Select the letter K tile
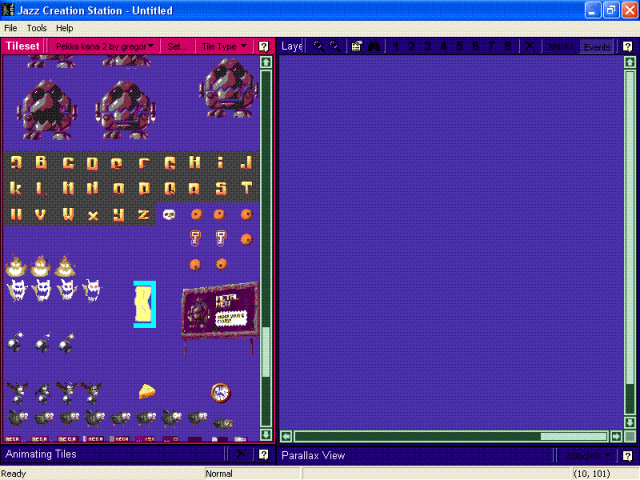Image resolution: width=640 pixels, height=480 pixels. (16, 188)
